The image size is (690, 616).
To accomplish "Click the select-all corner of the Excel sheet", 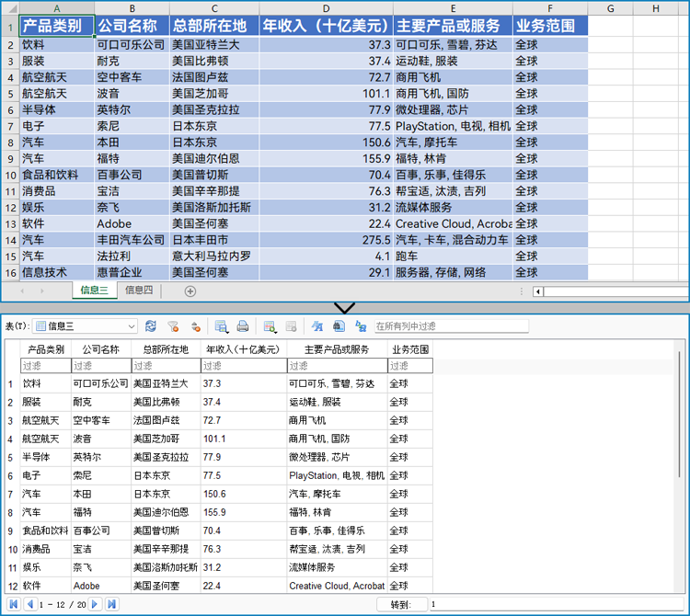I will coord(10,8).
